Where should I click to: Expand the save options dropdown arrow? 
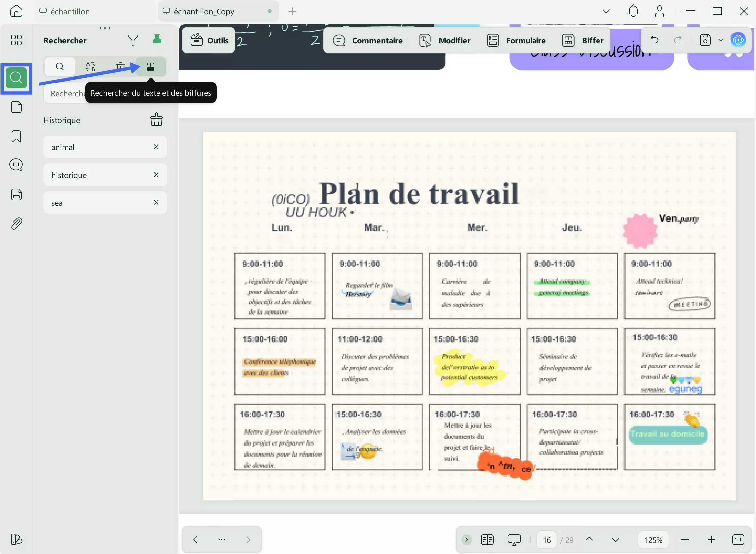click(x=720, y=40)
